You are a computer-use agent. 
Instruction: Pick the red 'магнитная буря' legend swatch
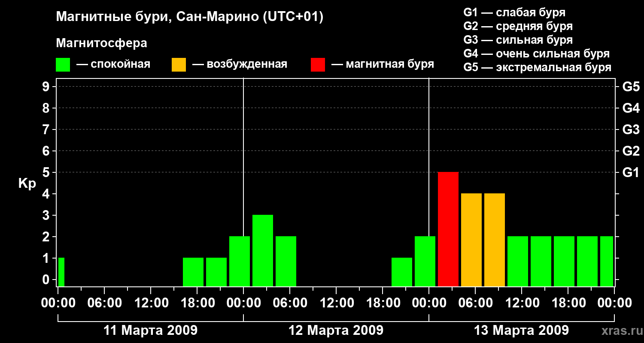click(318, 64)
